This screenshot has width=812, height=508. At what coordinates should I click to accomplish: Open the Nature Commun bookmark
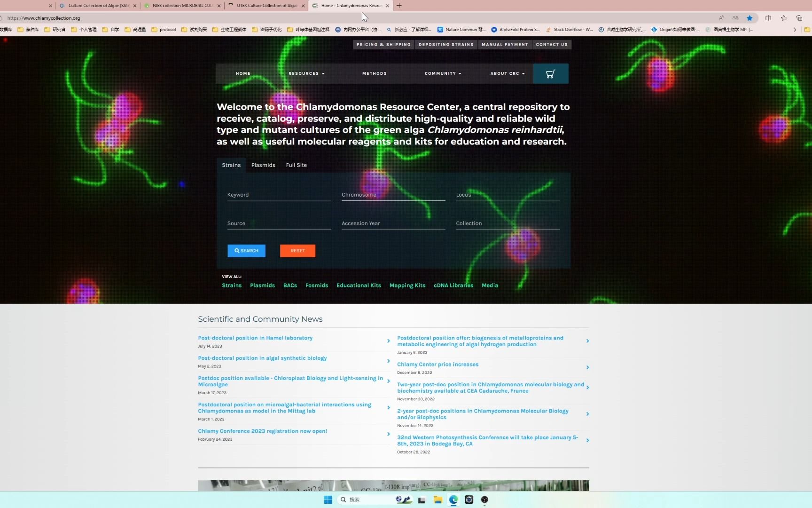(461, 29)
